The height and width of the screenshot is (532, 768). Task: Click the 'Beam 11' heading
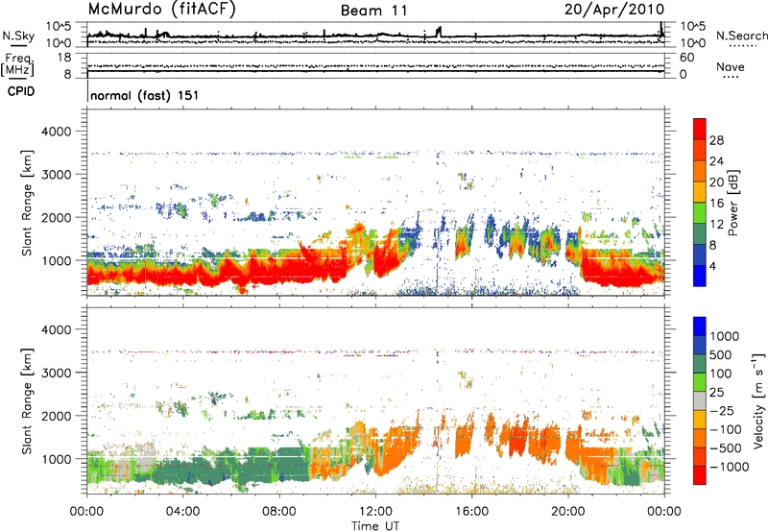coord(373,11)
